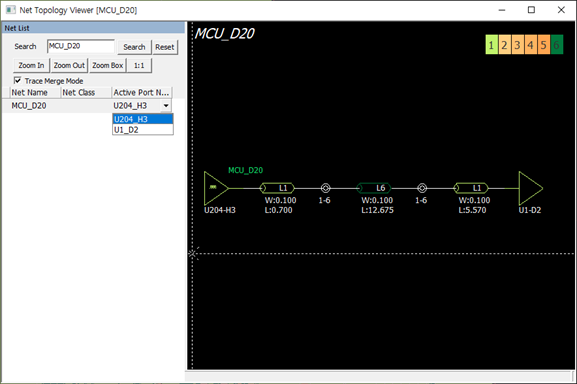Open the Active Port Name dropdown arrow
Screen dimensions: 577x384
coord(166,106)
